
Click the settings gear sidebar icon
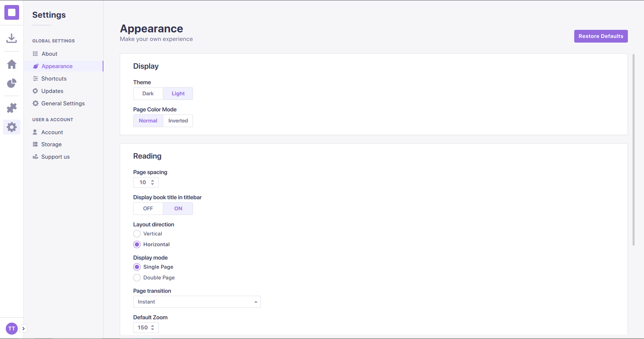pyautogui.click(x=12, y=127)
